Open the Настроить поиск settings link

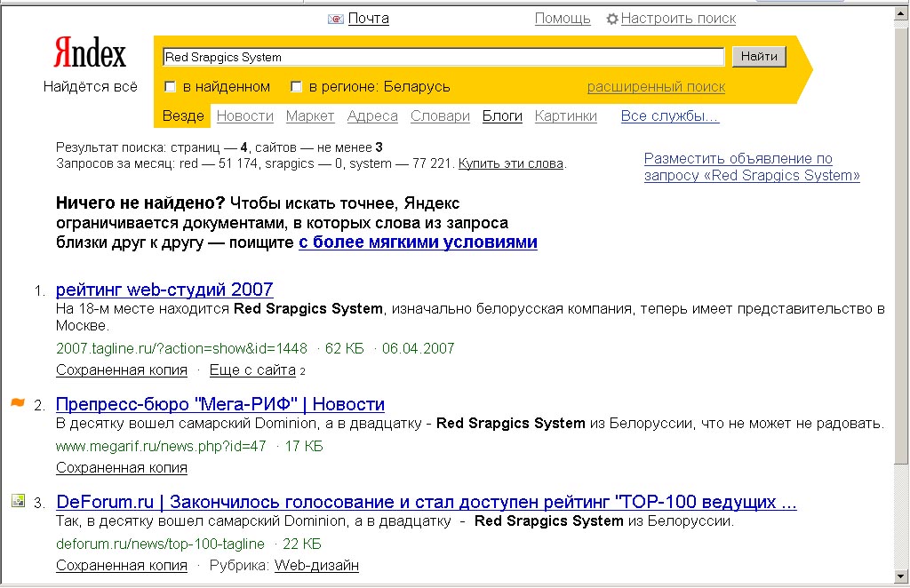coord(678,19)
